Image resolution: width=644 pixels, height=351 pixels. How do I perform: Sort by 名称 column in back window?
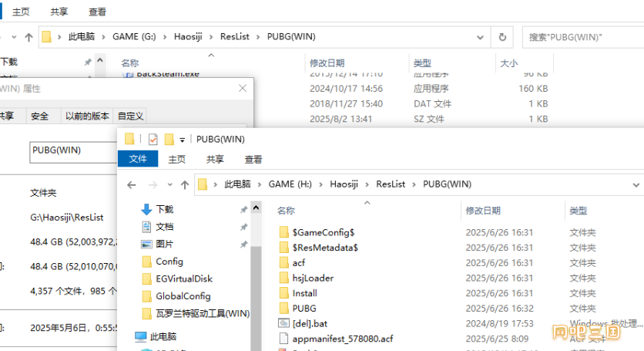click(129, 63)
